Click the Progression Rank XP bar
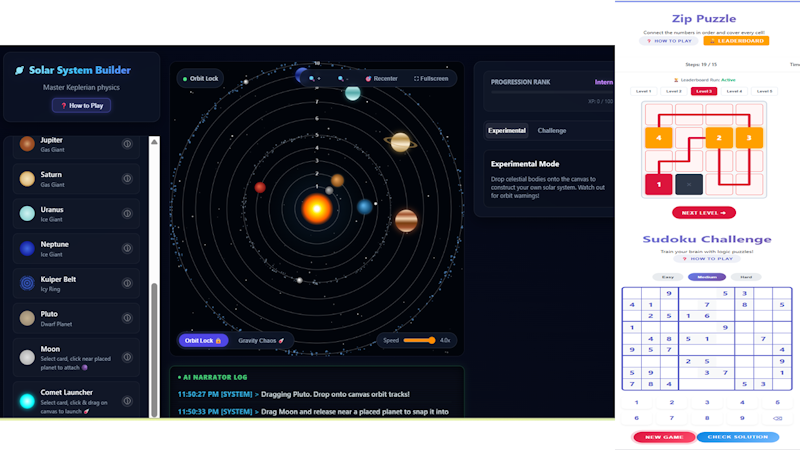Viewport: 800px width, 450px height. point(552,93)
